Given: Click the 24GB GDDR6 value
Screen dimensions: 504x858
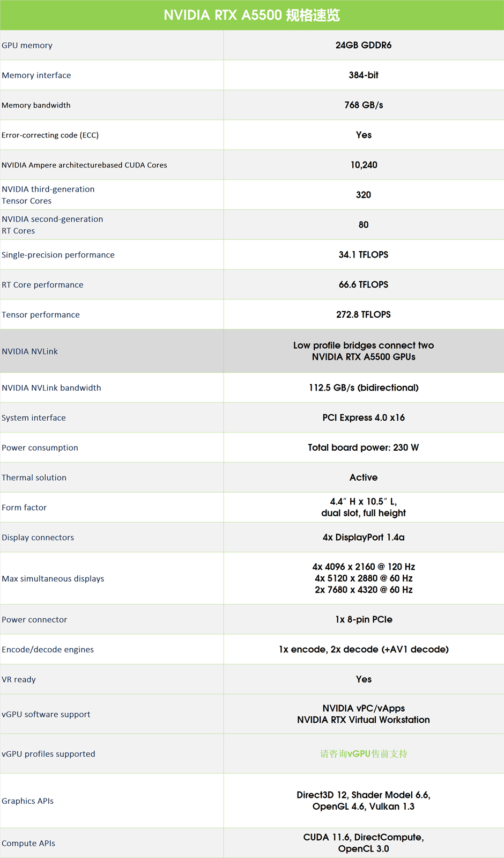Looking at the screenshot, I should (364, 45).
